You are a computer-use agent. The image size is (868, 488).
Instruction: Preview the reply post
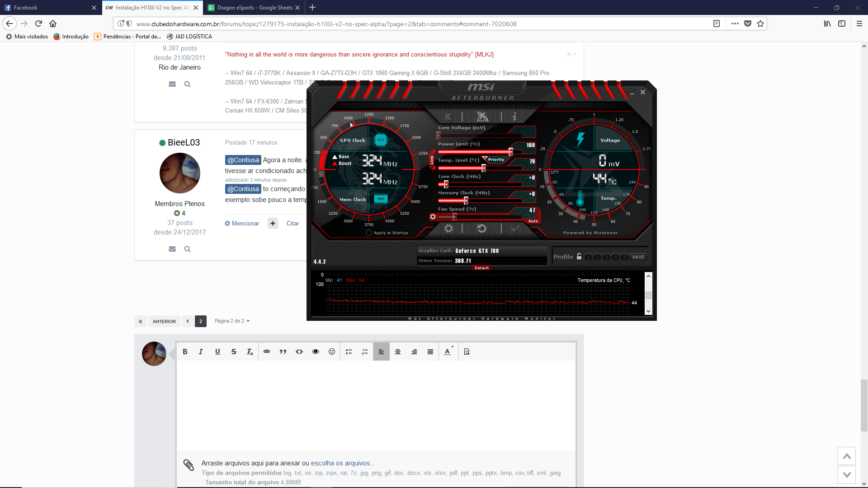tap(467, 352)
